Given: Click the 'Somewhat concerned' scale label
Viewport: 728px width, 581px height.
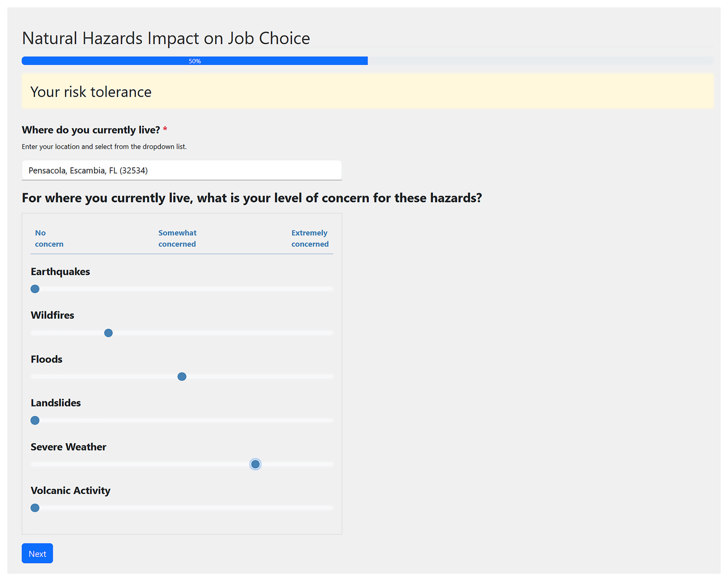Looking at the screenshot, I should pos(177,238).
